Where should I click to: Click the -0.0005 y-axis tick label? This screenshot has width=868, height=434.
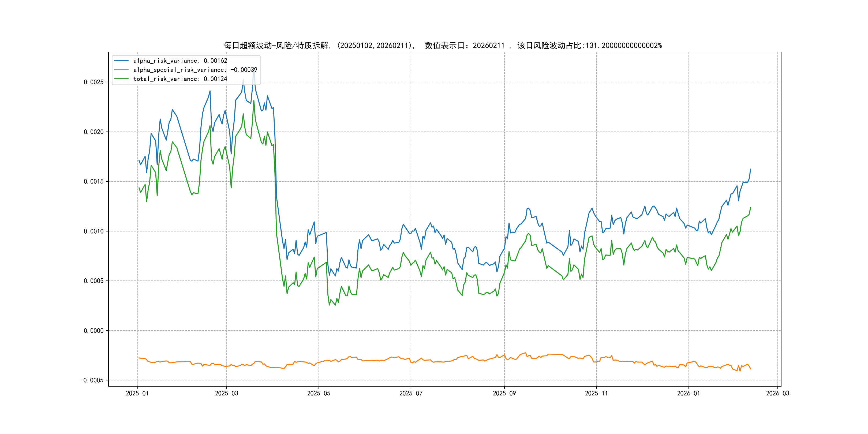point(92,380)
